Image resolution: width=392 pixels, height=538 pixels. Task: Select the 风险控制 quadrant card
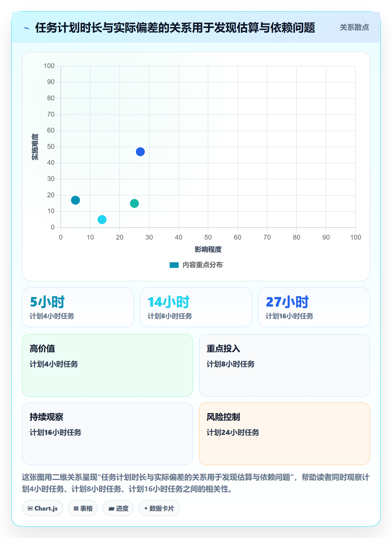[284, 434]
